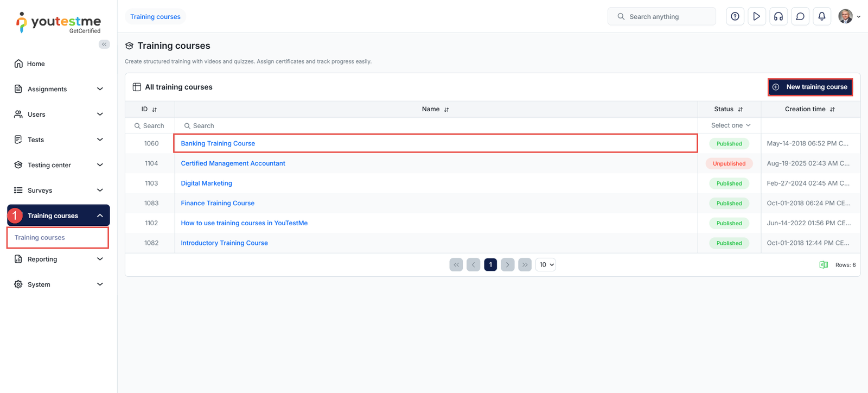Screen dimensions: 868x393
Task: Open the Banking Training Course link
Action: point(218,144)
